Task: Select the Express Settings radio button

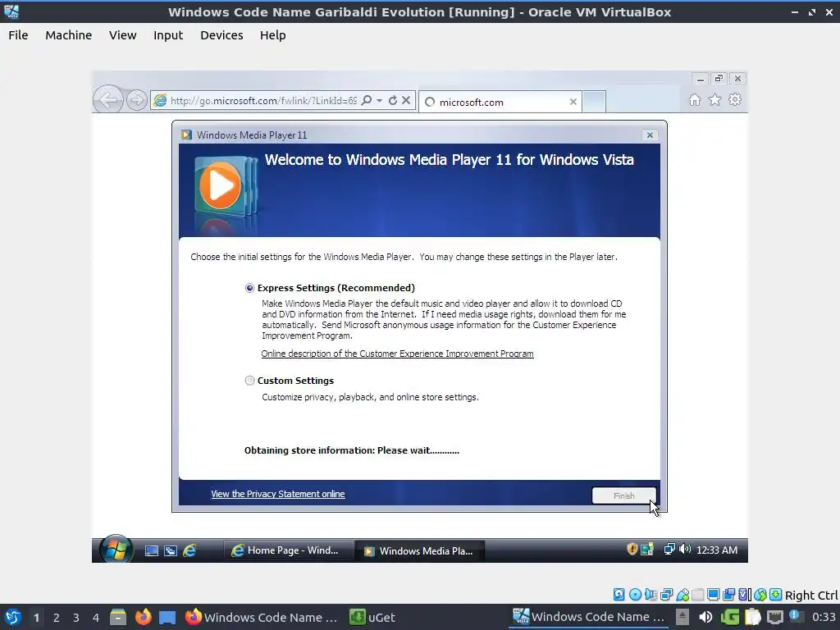Action: 249,288
